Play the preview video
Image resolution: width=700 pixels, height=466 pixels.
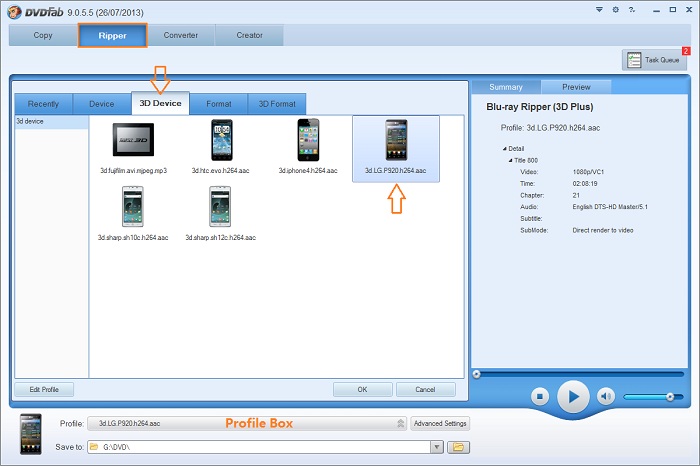(573, 396)
